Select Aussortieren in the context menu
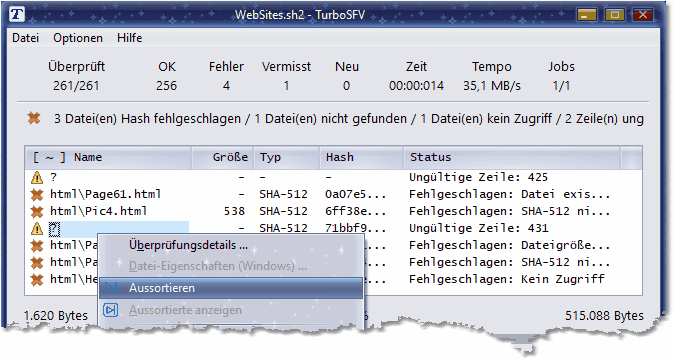Image resolution: width=673 pixels, height=360 pixels. coord(231,288)
